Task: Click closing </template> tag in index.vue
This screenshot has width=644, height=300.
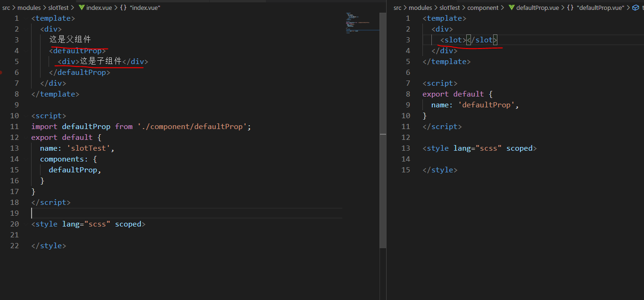Action: (55, 94)
